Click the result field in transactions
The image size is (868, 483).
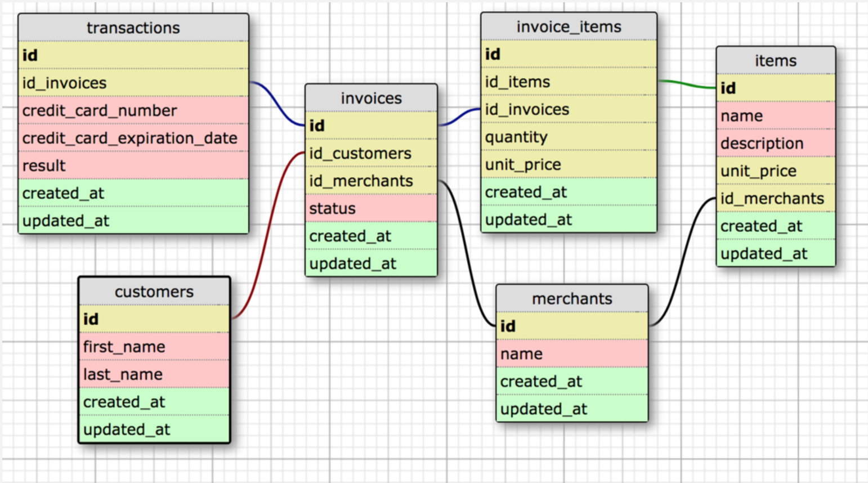click(133, 166)
